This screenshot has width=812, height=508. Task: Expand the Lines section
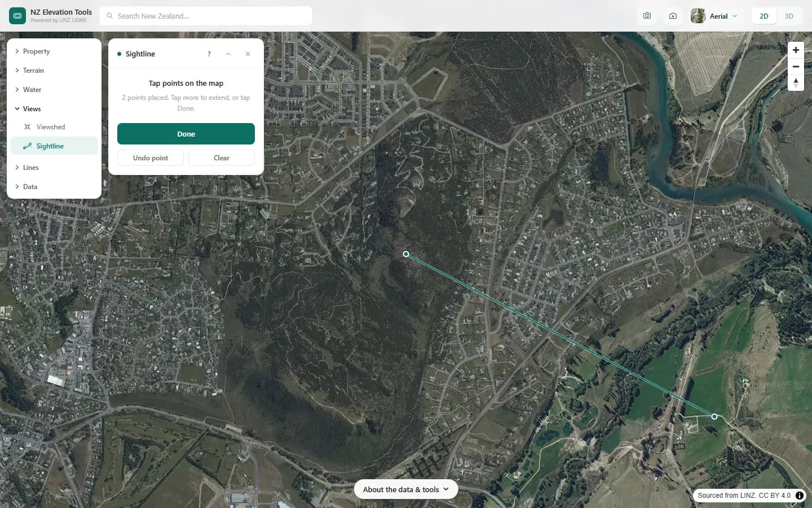[54, 168]
